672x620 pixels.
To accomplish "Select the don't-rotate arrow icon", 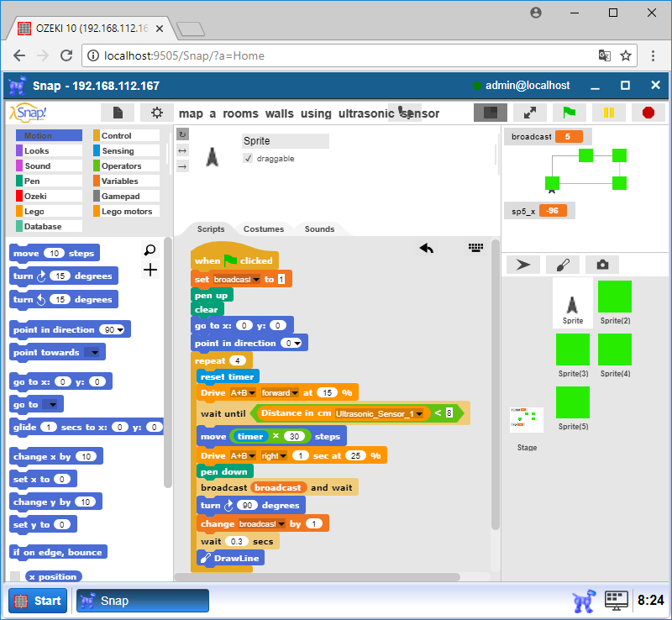I will [x=182, y=166].
